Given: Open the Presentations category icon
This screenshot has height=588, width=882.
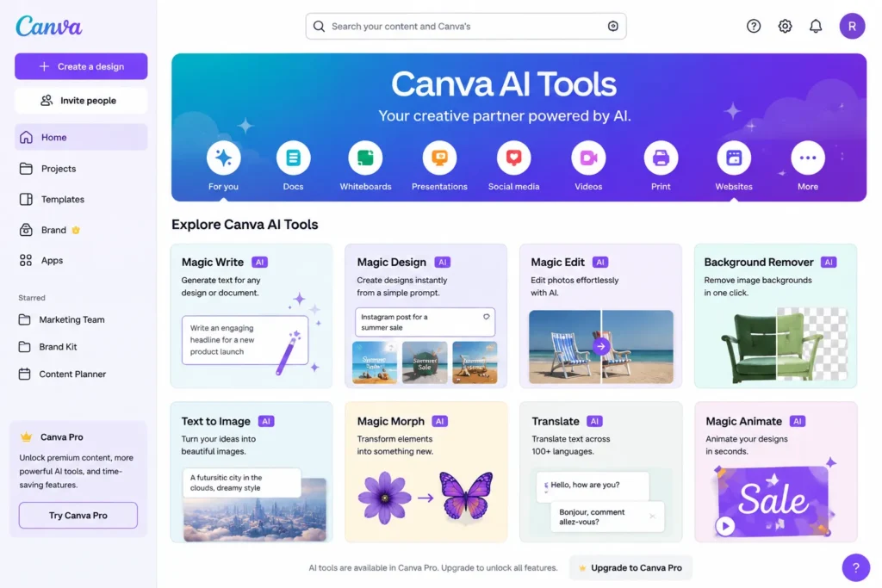Looking at the screenshot, I should pos(439,158).
